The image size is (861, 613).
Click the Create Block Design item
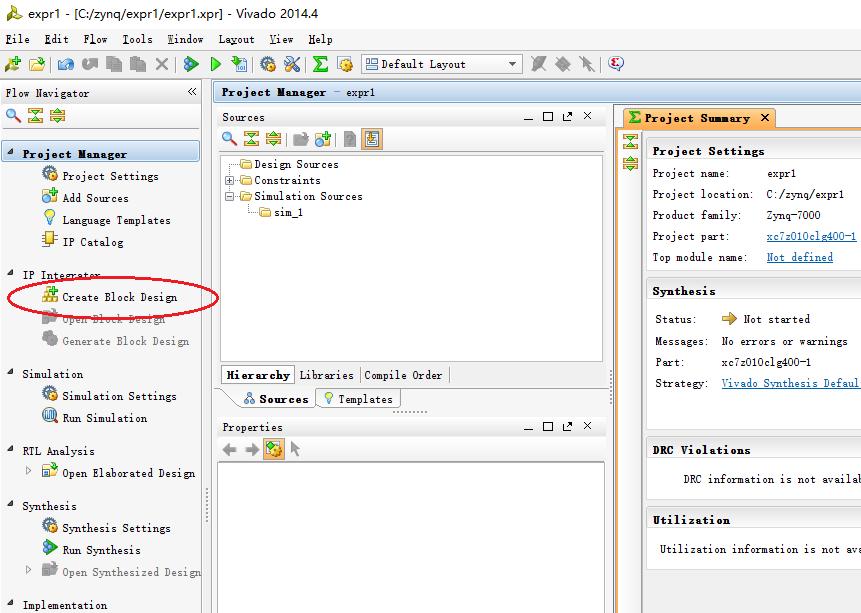[119, 297]
